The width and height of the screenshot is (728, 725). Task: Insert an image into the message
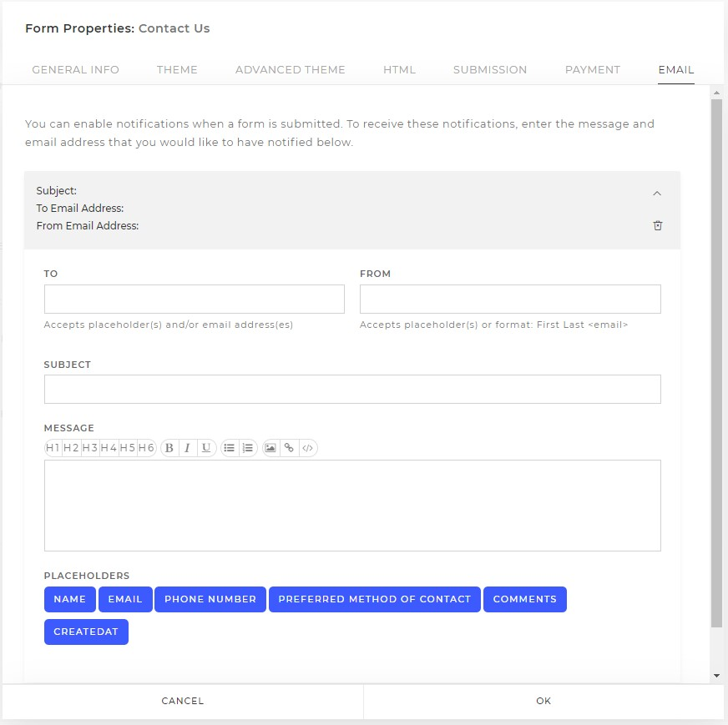[x=270, y=448]
